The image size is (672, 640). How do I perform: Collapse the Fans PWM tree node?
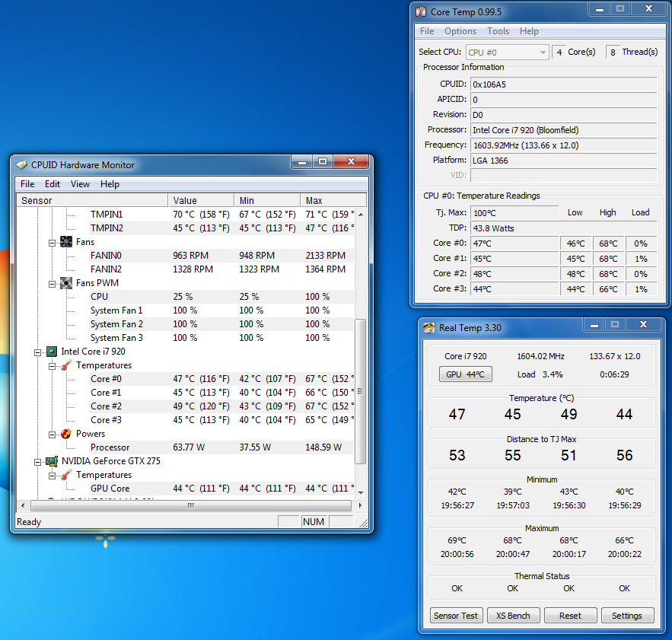[x=53, y=284]
